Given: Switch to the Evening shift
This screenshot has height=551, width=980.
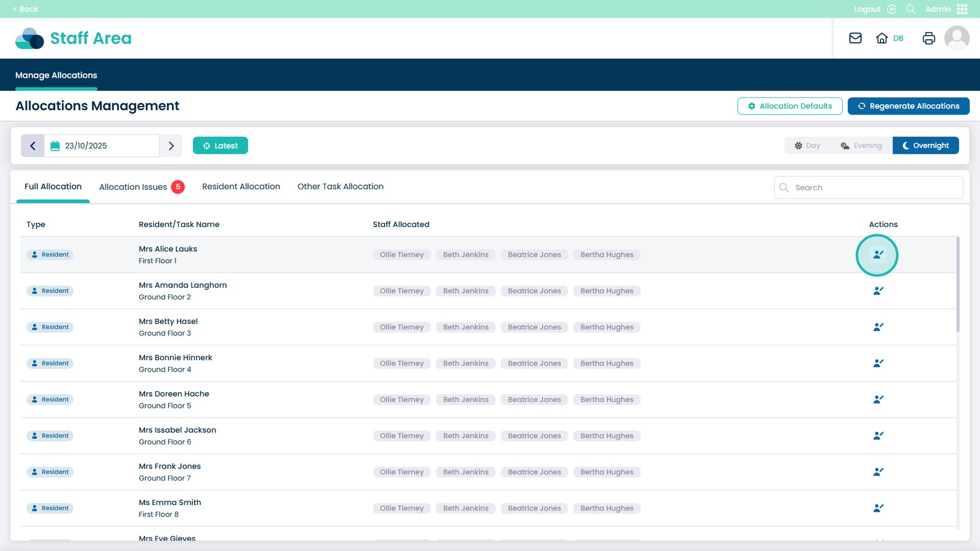Looking at the screenshot, I should (861, 146).
